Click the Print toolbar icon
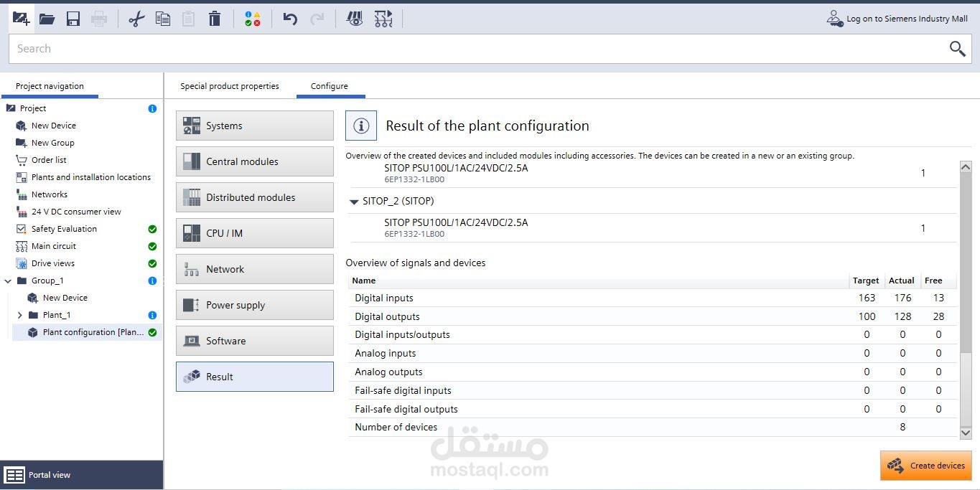 99,19
